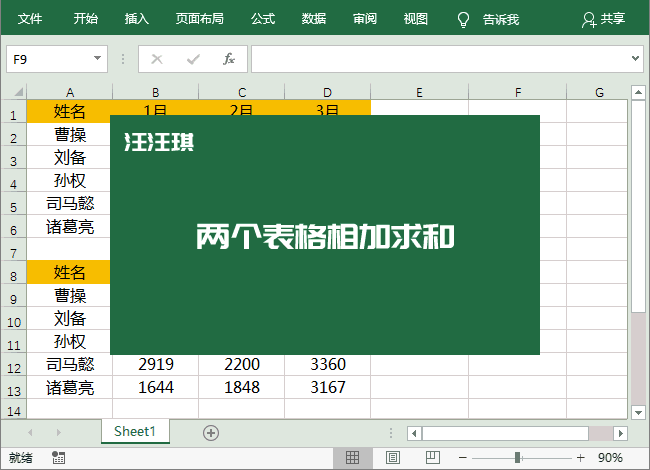Viewport: 650px width, 470px height.
Task: Click cell with value 3360
Action: point(327,364)
